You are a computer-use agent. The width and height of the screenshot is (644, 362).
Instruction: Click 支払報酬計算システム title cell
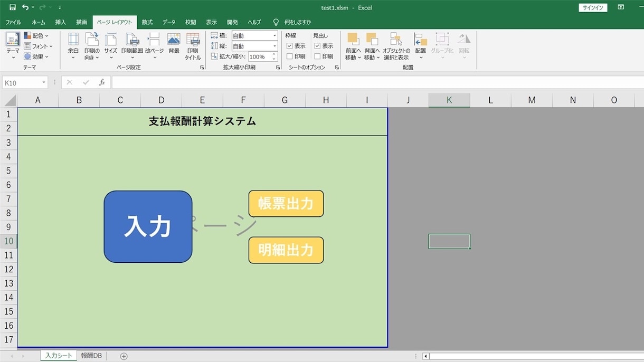[202, 121]
